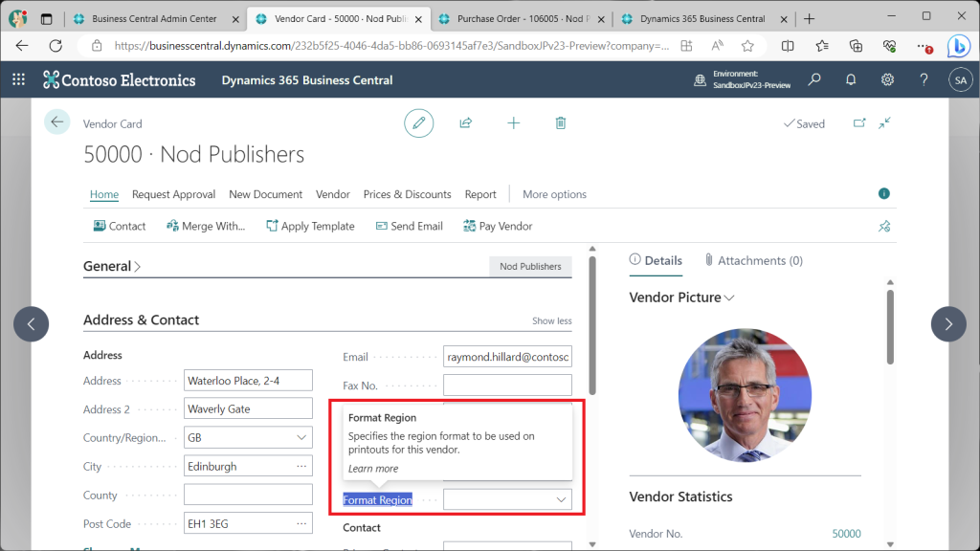This screenshot has height=551, width=980.
Task: Switch to the Details factbox tab
Action: coord(656,260)
